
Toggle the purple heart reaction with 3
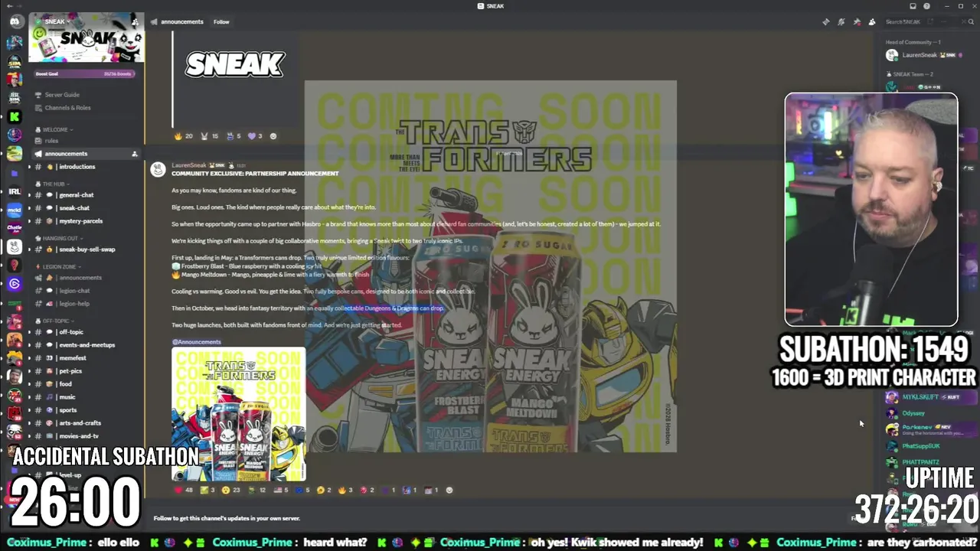[255, 136]
